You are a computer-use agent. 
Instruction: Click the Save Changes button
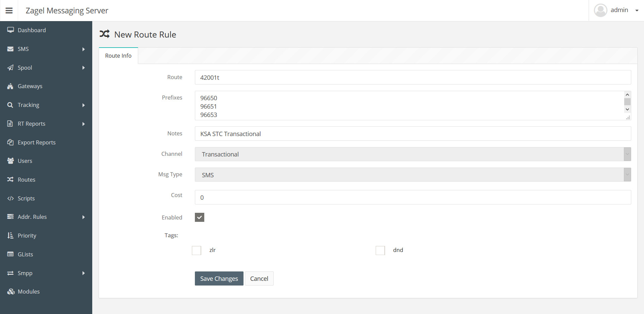pyautogui.click(x=219, y=278)
